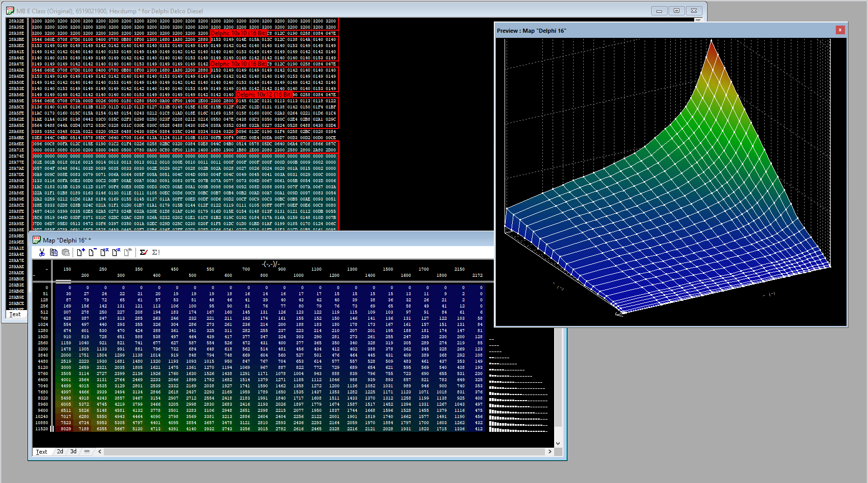Close the Preview Map Delphi 16 window
The height and width of the screenshot is (483, 868).
pyautogui.click(x=840, y=30)
